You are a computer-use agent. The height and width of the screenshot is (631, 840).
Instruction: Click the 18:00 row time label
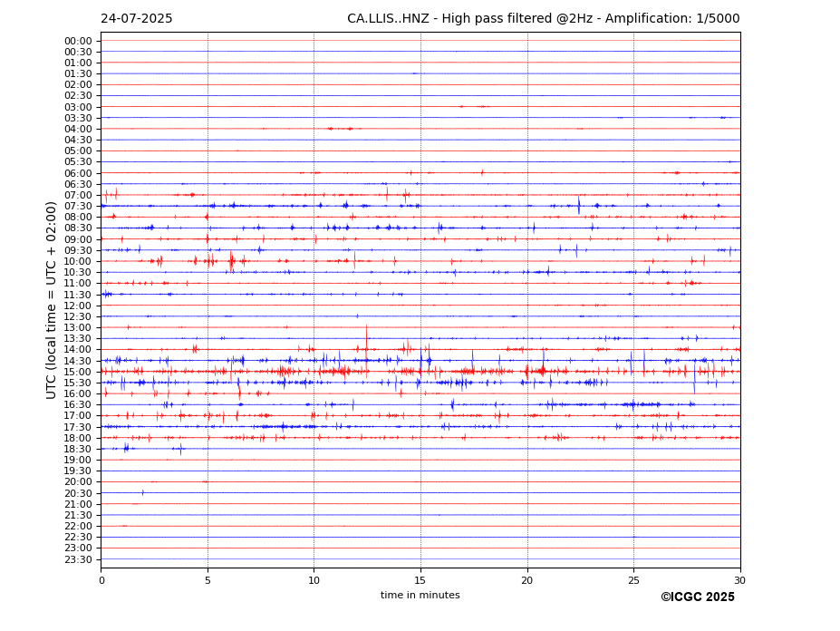click(78, 439)
